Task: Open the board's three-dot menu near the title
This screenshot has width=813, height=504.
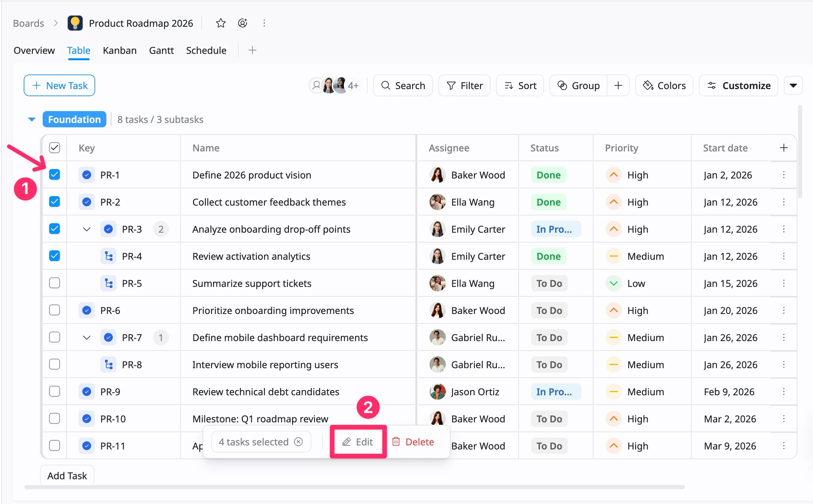Action: point(264,23)
